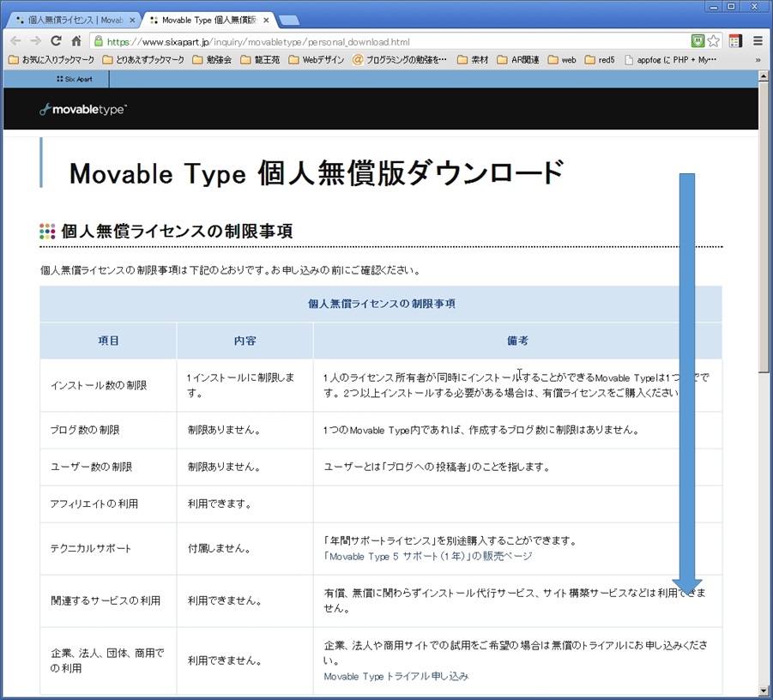Image resolution: width=773 pixels, height=700 pixels.
Task: Click the 1インストールに制限します。 cell text
Action: [x=240, y=385]
